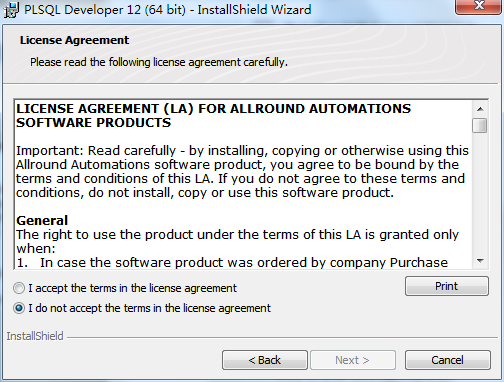Click the InstallShield label near the bottom
Viewport: 504px width, 382px height.
coord(35,336)
